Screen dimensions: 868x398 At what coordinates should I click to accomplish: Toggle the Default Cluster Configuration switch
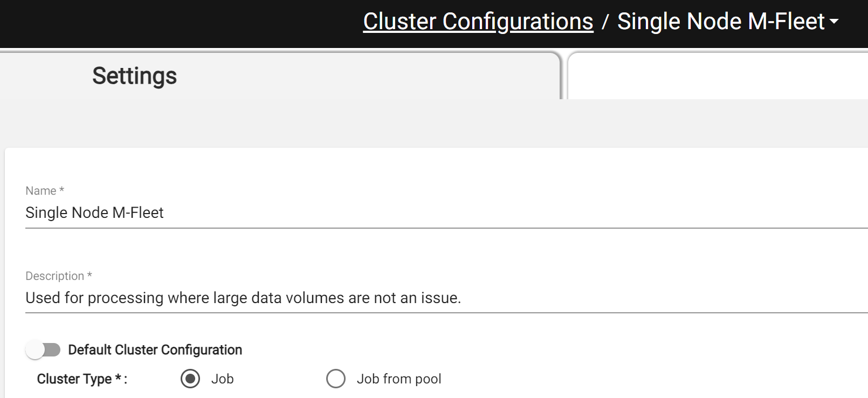click(43, 350)
